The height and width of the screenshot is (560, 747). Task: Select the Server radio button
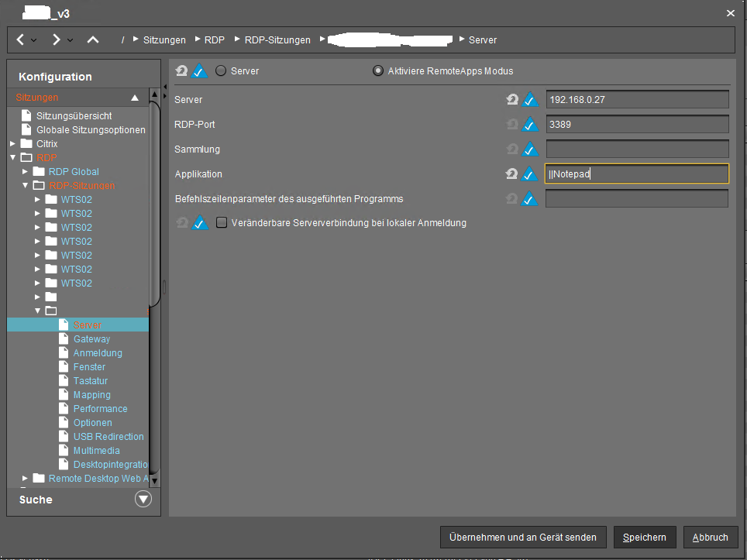221,70
